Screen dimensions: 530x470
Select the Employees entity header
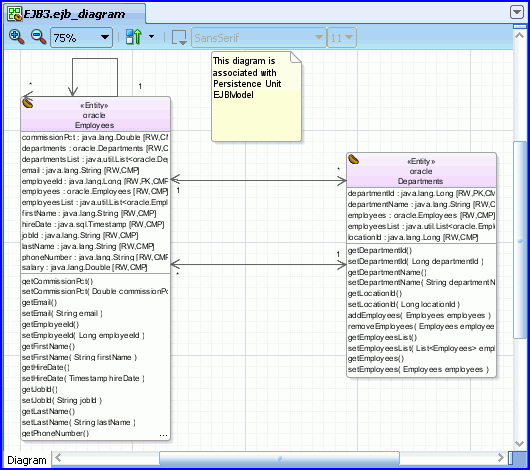(95, 115)
